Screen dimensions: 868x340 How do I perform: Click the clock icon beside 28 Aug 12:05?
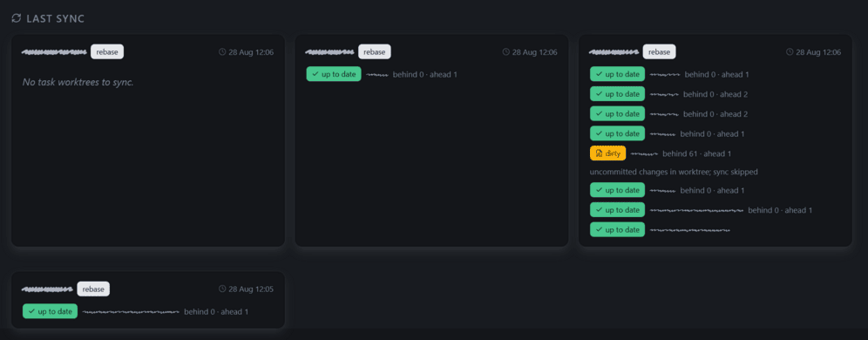pos(222,289)
